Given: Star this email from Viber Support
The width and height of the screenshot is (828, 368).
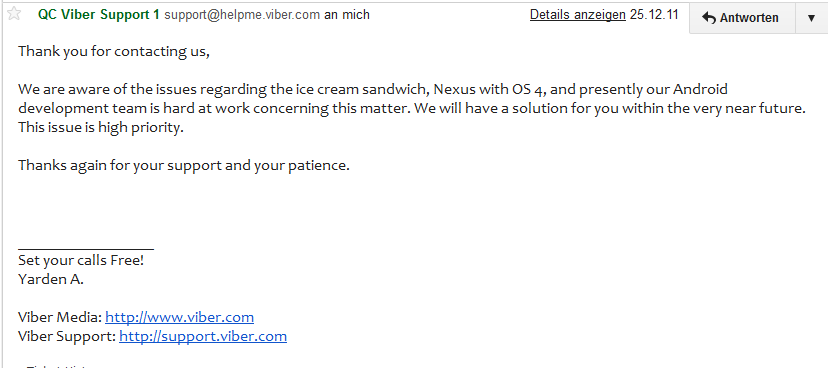Looking at the screenshot, I should tap(14, 14).
